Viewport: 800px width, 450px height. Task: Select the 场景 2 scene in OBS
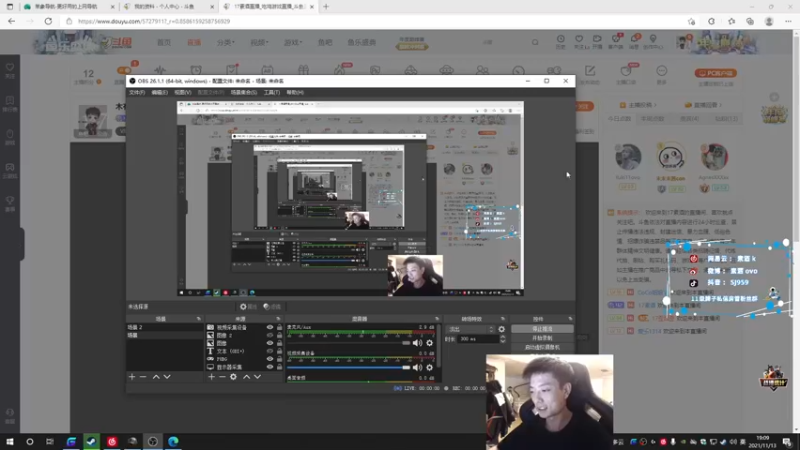[x=164, y=327]
